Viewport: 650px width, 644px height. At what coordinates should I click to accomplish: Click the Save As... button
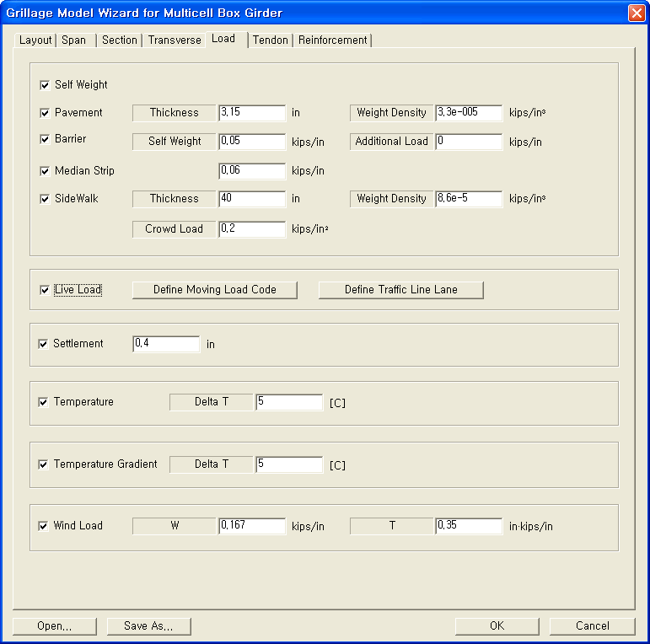[148, 626]
